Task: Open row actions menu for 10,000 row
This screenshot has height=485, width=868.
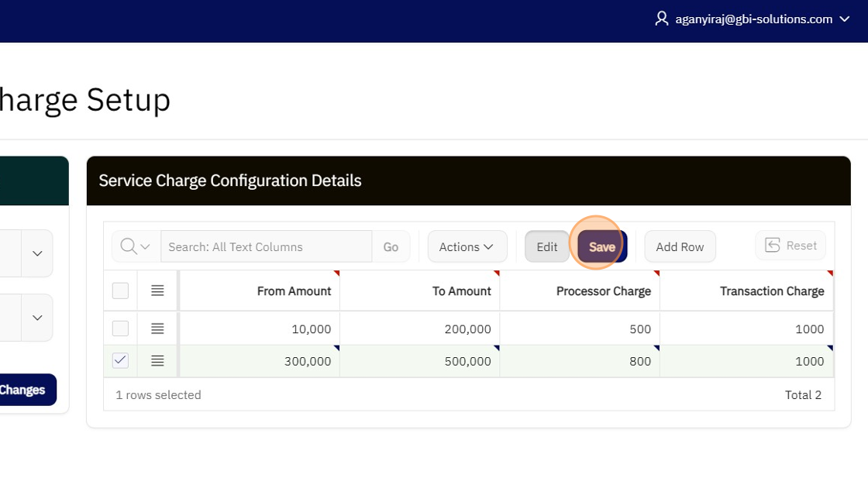Action: [x=157, y=328]
